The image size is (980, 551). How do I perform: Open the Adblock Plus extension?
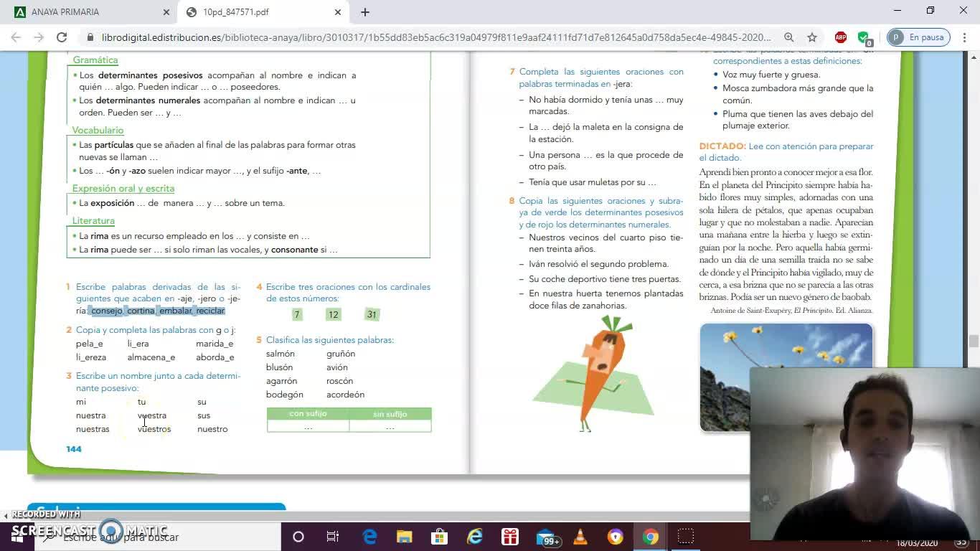tap(841, 37)
